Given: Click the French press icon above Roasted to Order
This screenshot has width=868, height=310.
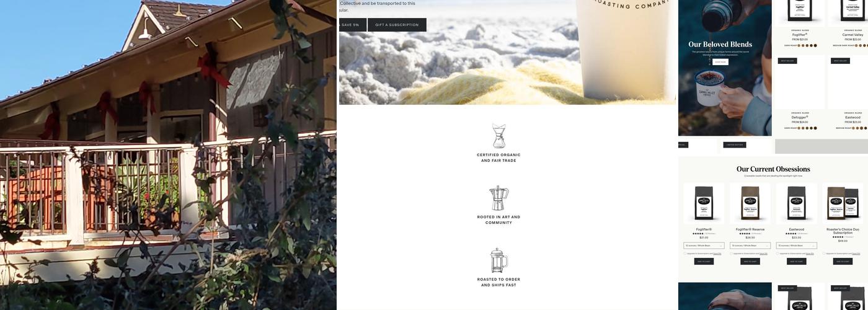Looking at the screenshot, I should 498,260.
